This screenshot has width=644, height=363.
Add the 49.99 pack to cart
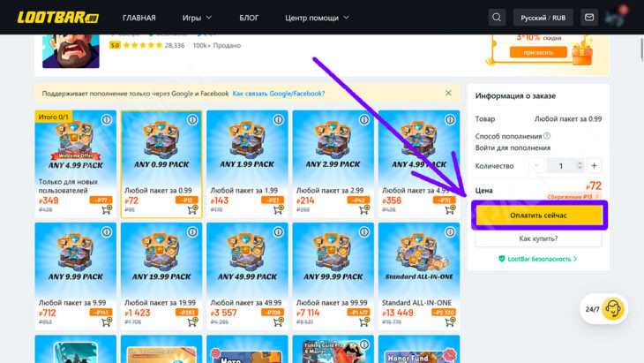279,321
